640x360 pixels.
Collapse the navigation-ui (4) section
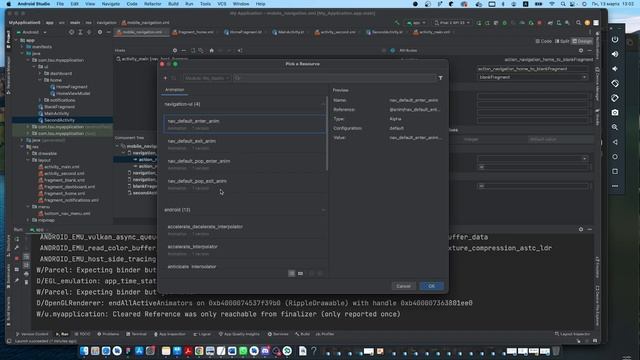tap(323, 104)
